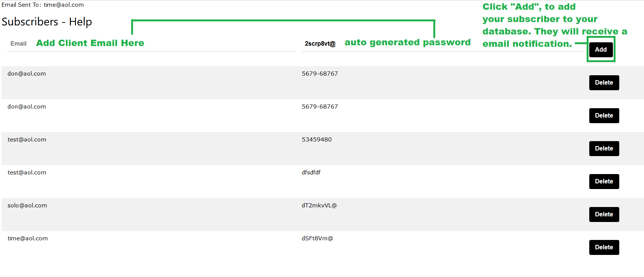The height and width of the screenshot is (277, 644).
Task: Click the password value dfsdfdf
Action: (311, 173)
